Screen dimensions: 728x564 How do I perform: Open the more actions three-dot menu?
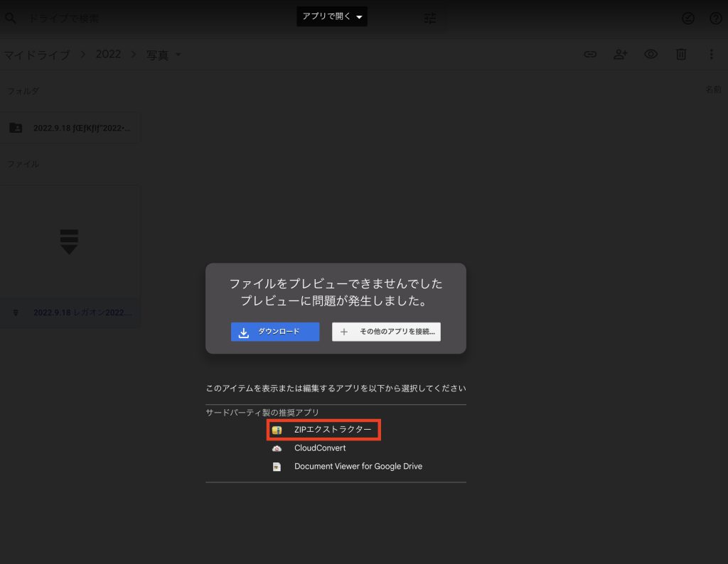click(711, 54)
